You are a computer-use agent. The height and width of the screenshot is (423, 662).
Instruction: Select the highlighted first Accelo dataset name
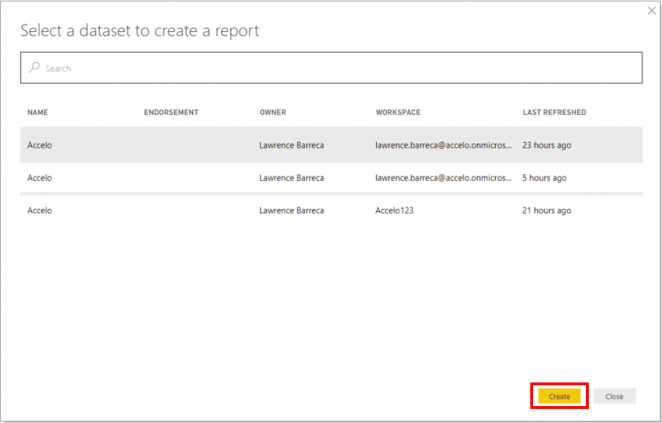40,145
